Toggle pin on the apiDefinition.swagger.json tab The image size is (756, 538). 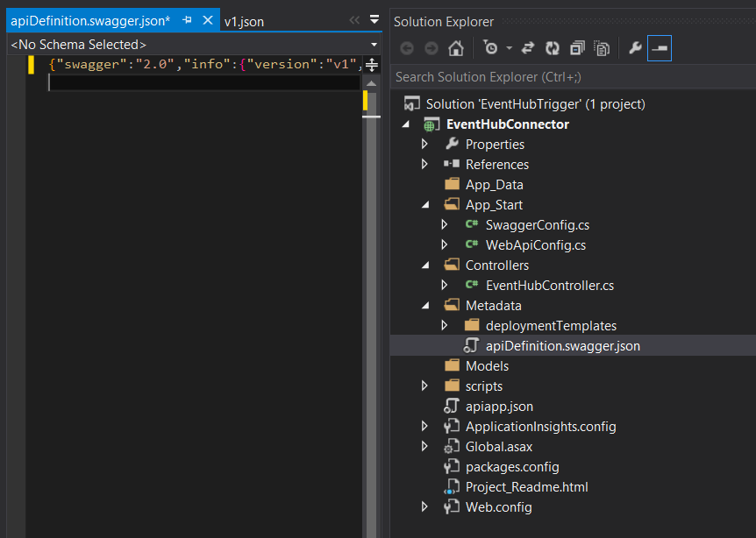[187, 20]
